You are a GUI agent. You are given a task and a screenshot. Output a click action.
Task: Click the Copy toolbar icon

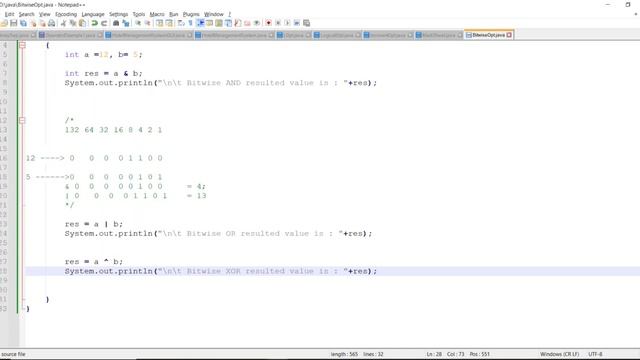73,23
